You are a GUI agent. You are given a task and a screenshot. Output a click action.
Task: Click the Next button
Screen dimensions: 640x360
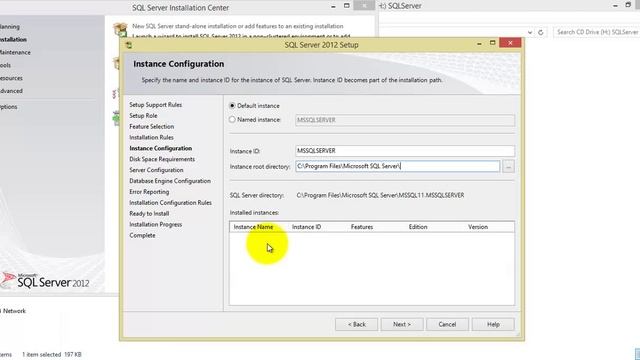pos(402,324)
